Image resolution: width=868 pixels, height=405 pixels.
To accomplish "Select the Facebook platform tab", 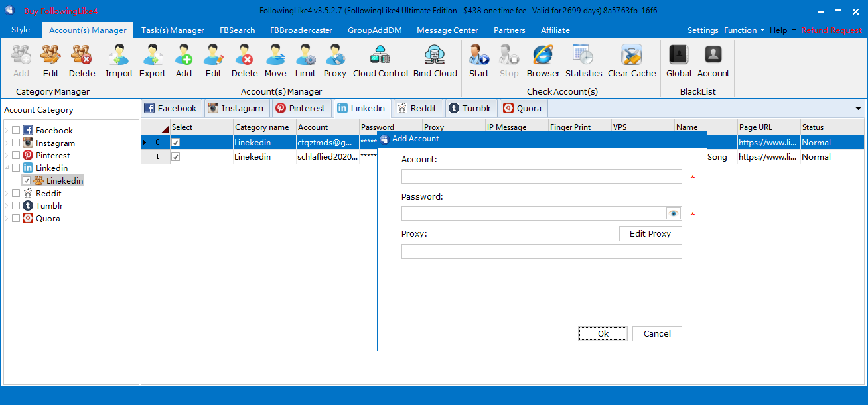I will pos(171,108).
